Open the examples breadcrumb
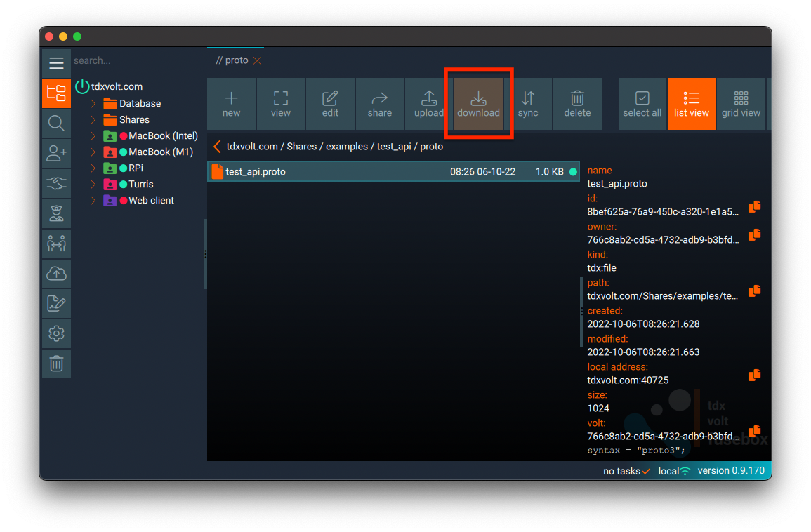The height and width of the screenshot is (532, 811). [x=347, y=147]
